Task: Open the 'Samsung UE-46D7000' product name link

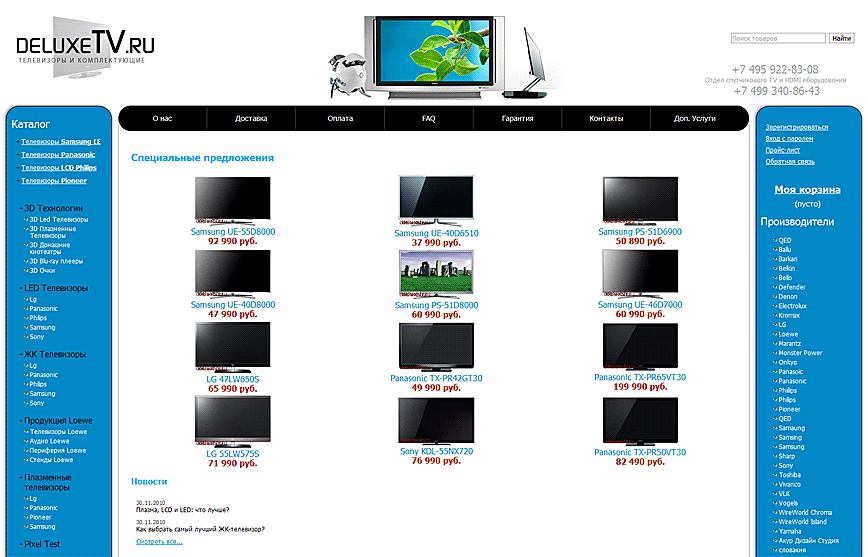Action: click(x=640, y=305)
